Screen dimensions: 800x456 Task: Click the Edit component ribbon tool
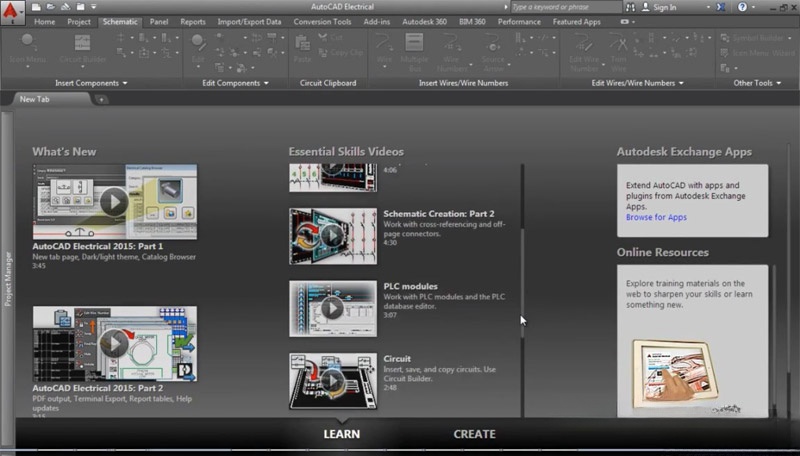[x=198, y=50]
